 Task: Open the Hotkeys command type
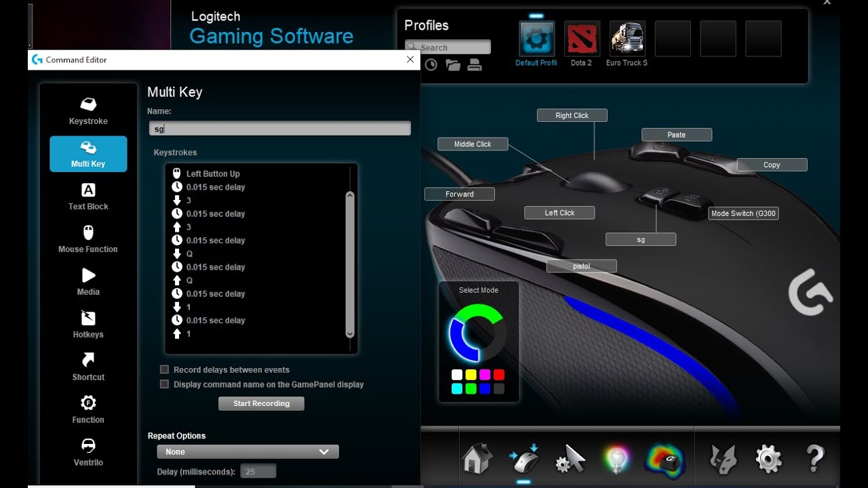pos(88,325)
